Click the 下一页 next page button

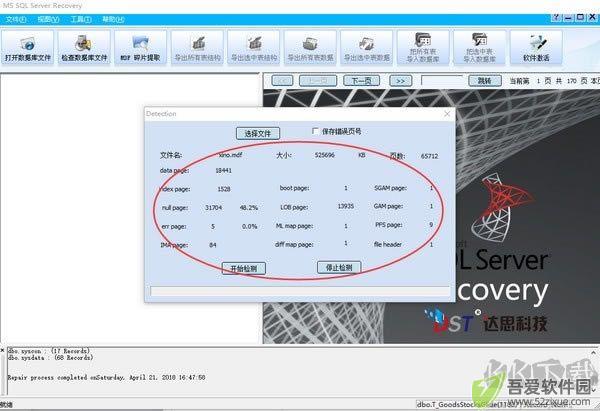(x=362, y=81)
